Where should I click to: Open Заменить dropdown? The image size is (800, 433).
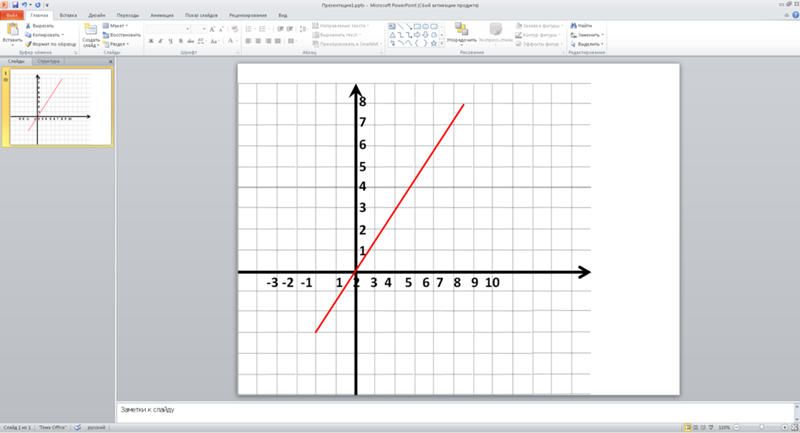click(587, 35)
